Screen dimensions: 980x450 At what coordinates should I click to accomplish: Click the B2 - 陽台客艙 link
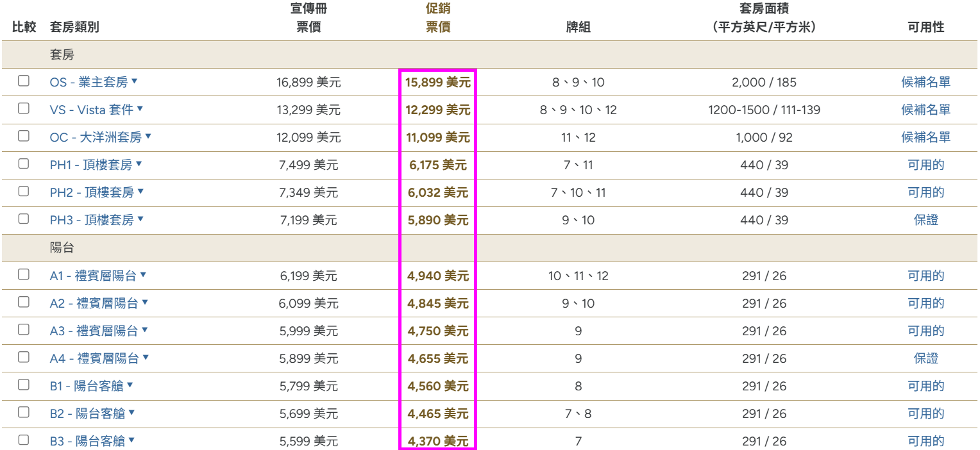[x=87, y=413]
